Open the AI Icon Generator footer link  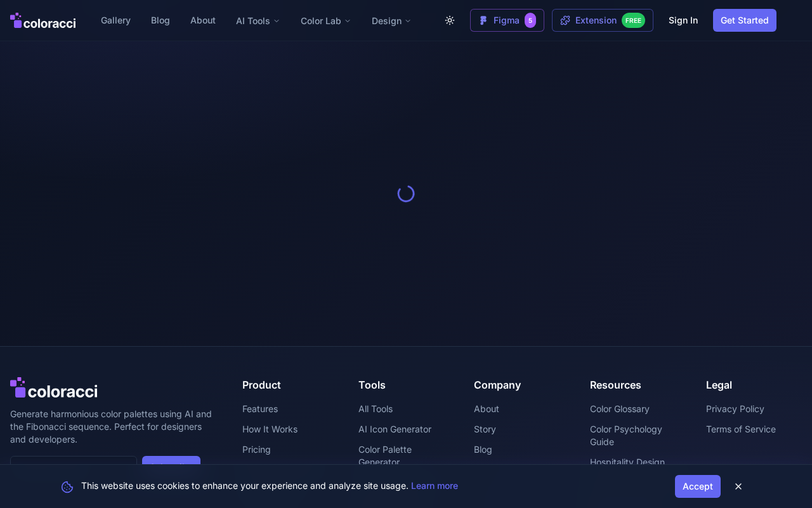[x=395, y=429]
